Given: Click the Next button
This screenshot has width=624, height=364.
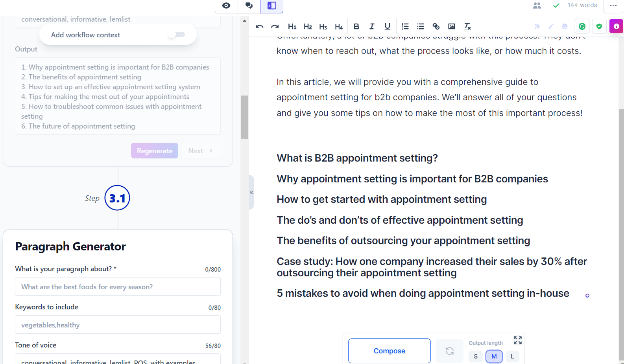Looking at the screenshot, I should (200, 151).
